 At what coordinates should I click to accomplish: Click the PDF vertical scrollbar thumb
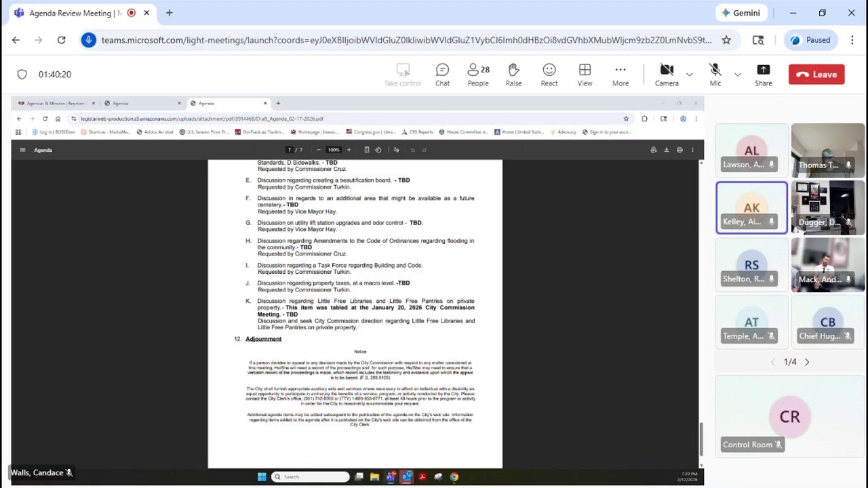(701, 439)
